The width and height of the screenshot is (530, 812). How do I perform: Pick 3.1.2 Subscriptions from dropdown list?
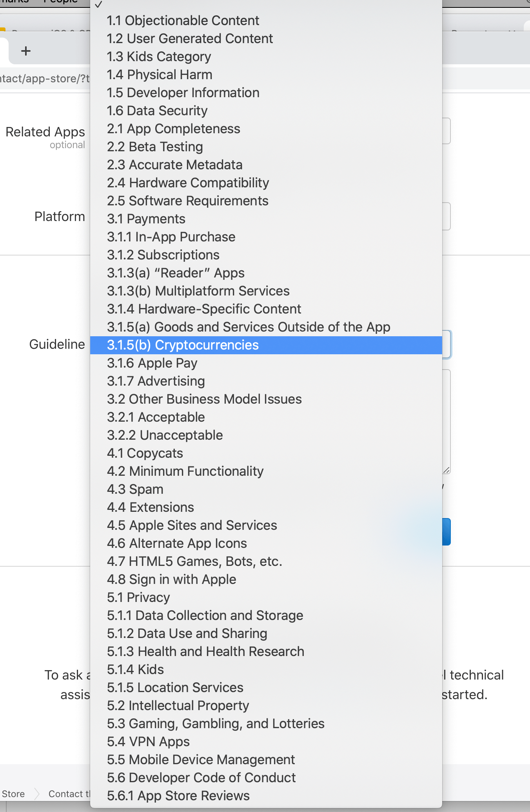(x=163, y=255)
